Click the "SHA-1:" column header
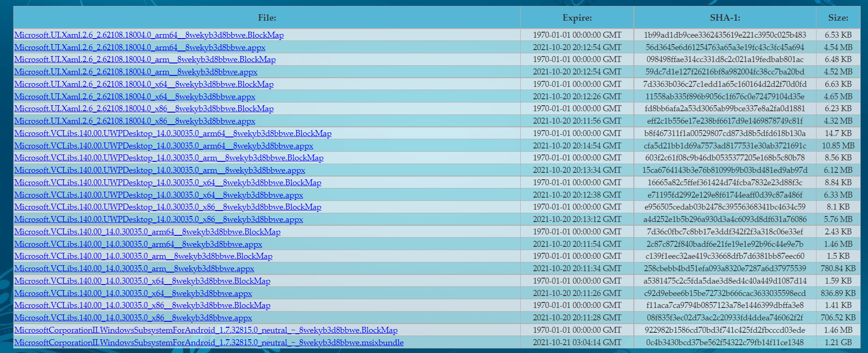868x353 pixels. [x=725, y=18]
